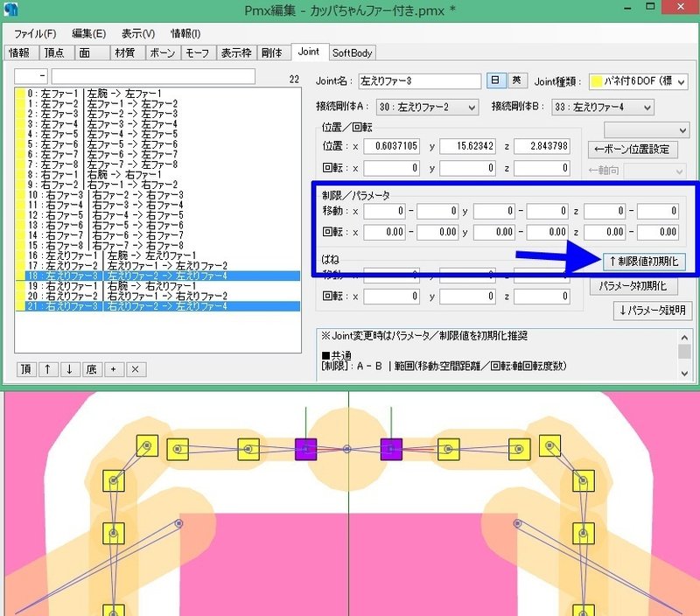700x616 pixels.
Task: Click the ↓パラメータ説明 button
Action: [x=653, y=311]
